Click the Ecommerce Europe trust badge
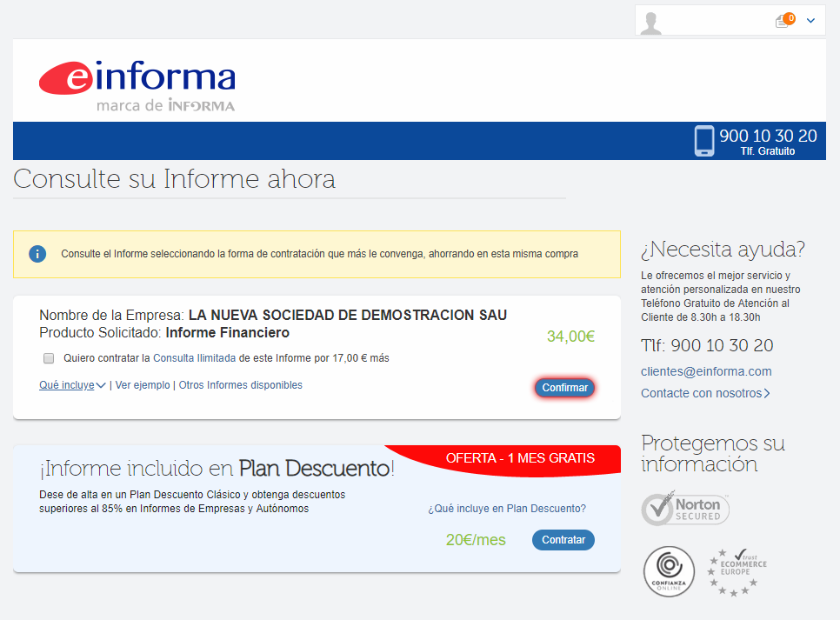 coord(737,572)
